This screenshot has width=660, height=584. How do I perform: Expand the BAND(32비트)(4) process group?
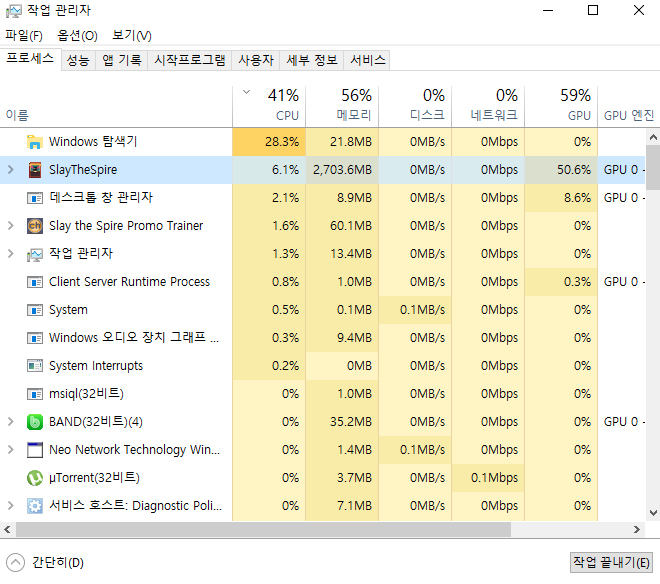pos(11,421)
